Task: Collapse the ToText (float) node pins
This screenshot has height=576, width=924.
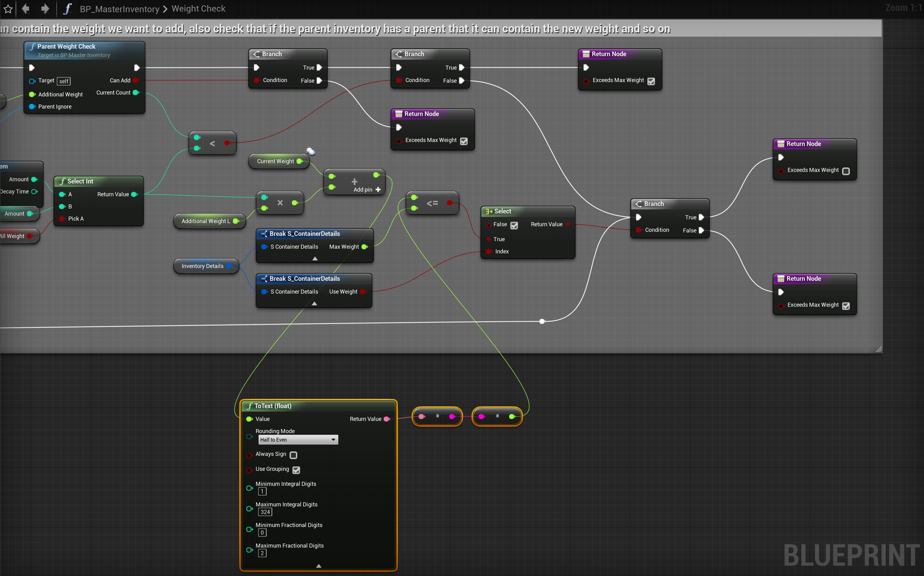Action: (318, 566)
